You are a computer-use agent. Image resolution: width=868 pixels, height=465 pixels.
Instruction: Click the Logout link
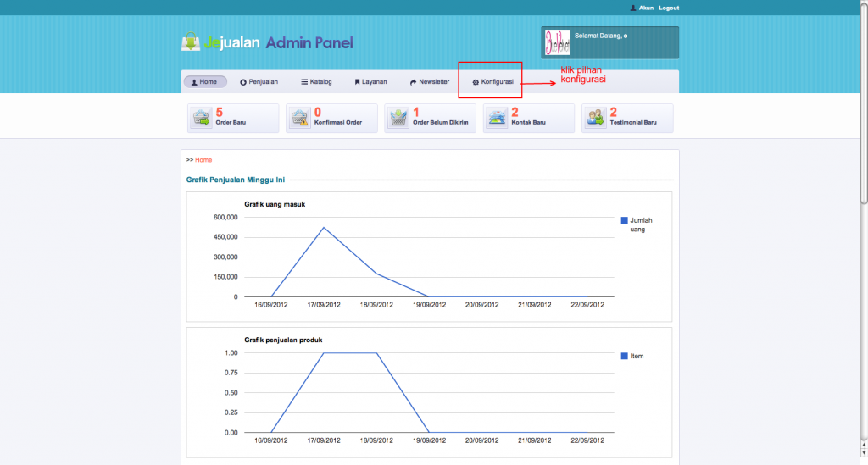tap(669, 8)
